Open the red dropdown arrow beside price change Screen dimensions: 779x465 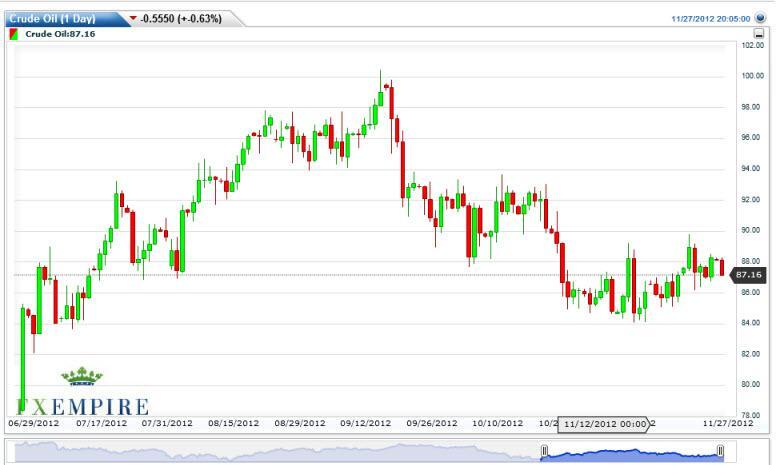135,18
